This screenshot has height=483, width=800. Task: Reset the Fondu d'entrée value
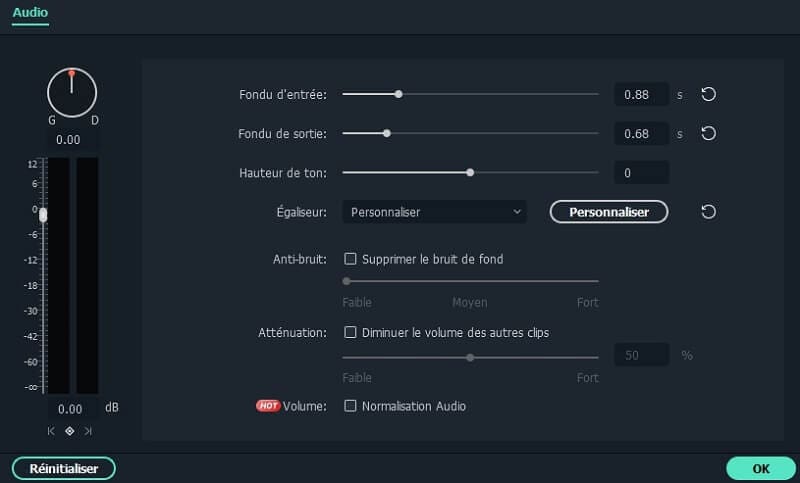click(x=708, y=94)
